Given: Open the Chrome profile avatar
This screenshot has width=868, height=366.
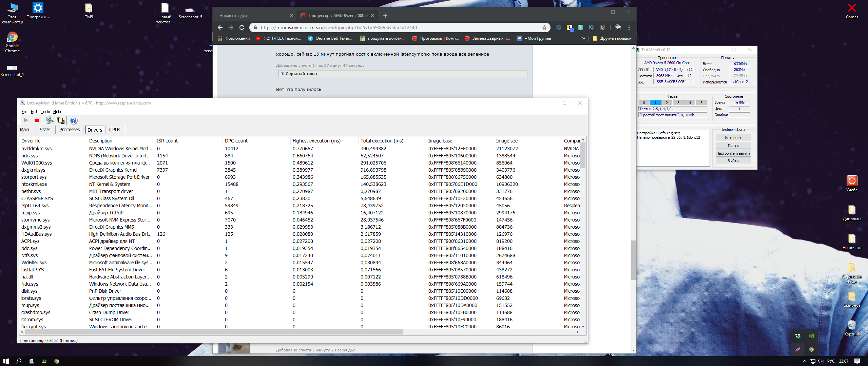Looking at the screenshot, I should coord(618,27).
